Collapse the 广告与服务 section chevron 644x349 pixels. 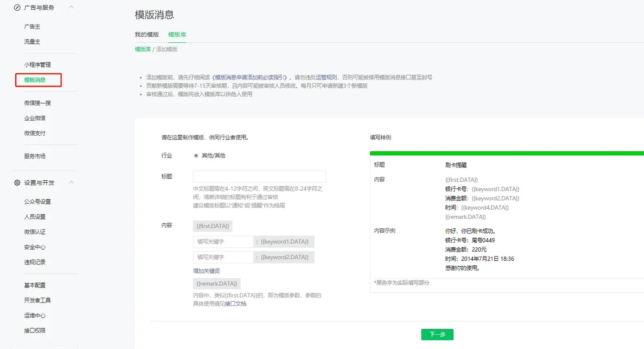pos(71,7)
